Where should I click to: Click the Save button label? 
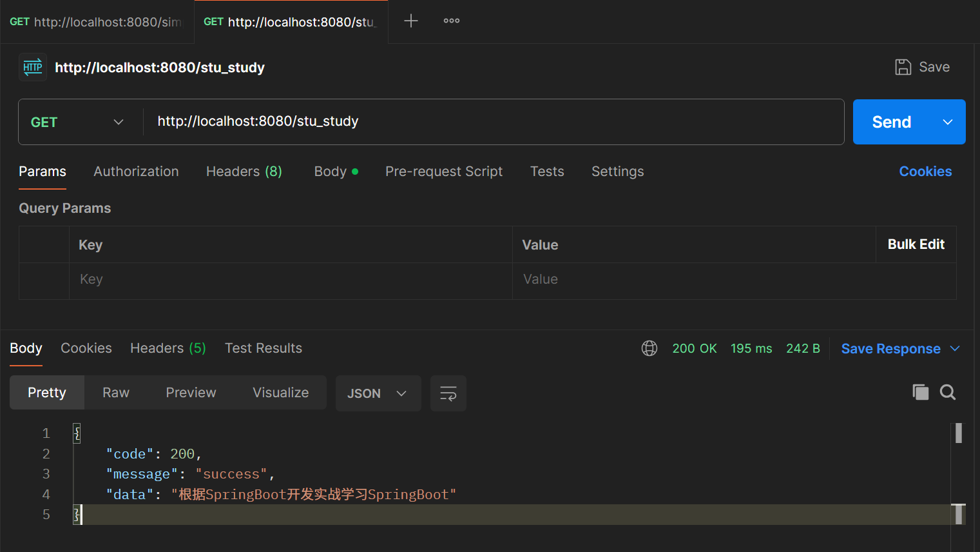coord(934,67)
